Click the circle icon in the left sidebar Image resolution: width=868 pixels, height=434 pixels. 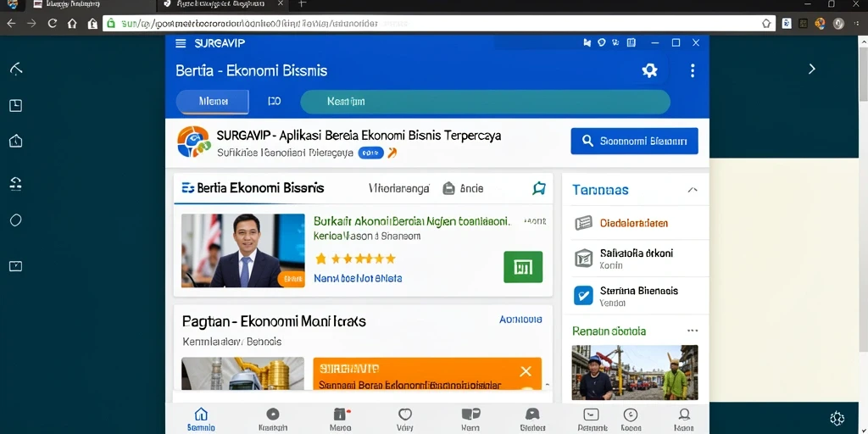click(x=16, y=220)
